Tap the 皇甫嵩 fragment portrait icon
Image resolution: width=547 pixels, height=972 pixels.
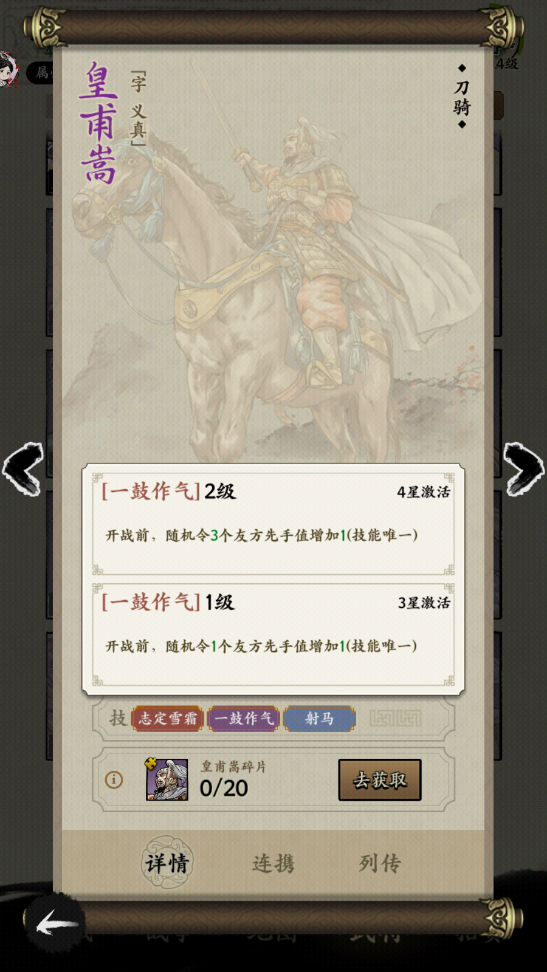(x=167, y=779)
